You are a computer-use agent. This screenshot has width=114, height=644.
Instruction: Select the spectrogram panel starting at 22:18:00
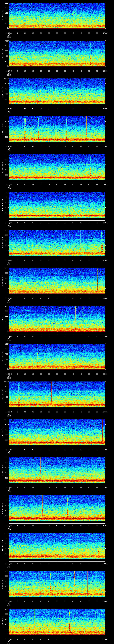tap(57, 91)
